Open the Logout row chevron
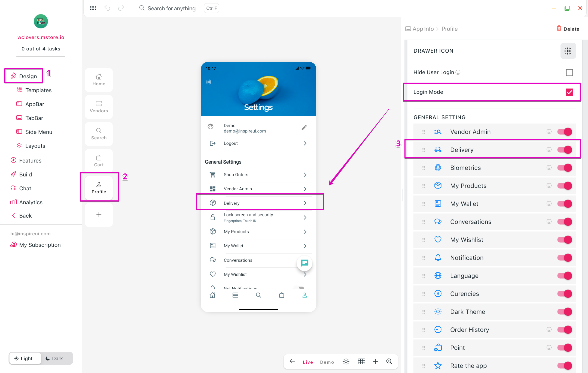This screenshot has width=588, height=373. (305, 143)
